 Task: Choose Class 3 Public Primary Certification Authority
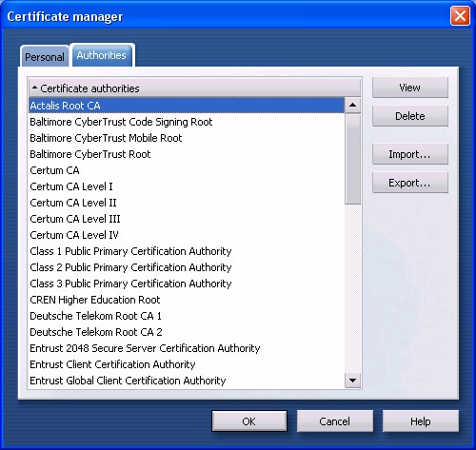pos(187,284)
